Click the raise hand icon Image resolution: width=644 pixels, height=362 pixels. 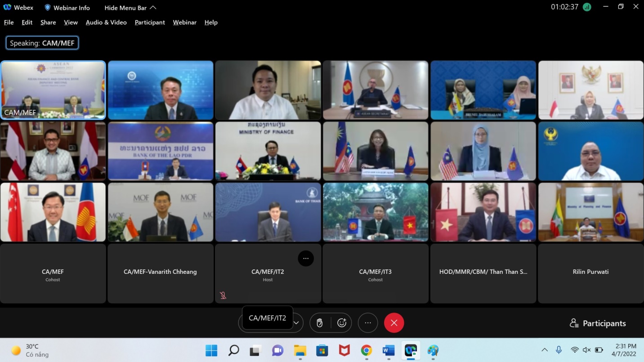[320, 323]
